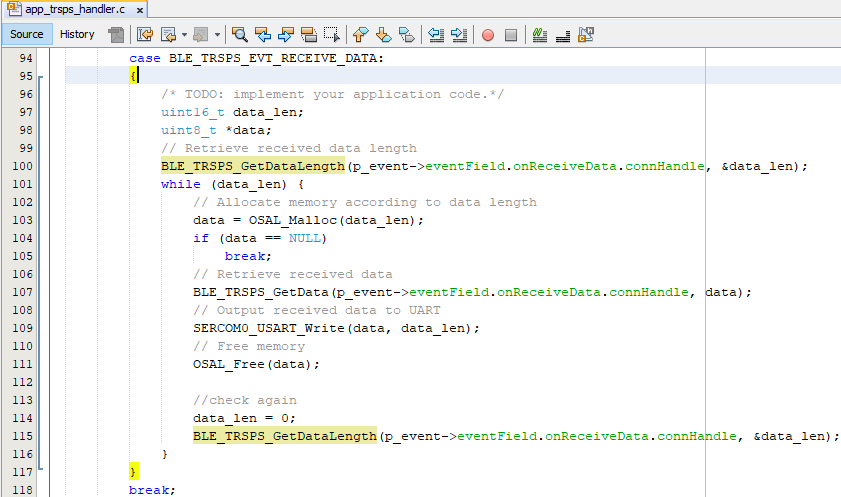Toggle a bookmark on the current line
841x497 pixels.
click(x=407, y=34)
